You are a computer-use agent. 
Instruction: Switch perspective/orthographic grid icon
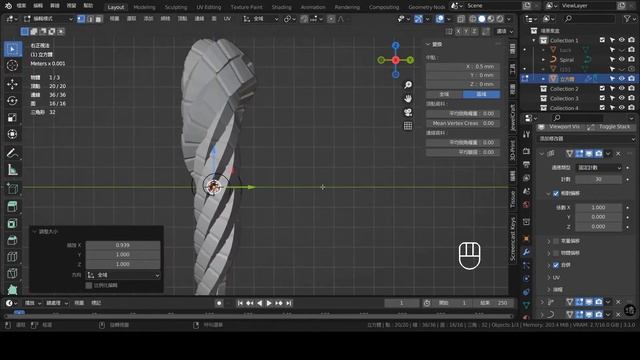[x=408, y=126]
